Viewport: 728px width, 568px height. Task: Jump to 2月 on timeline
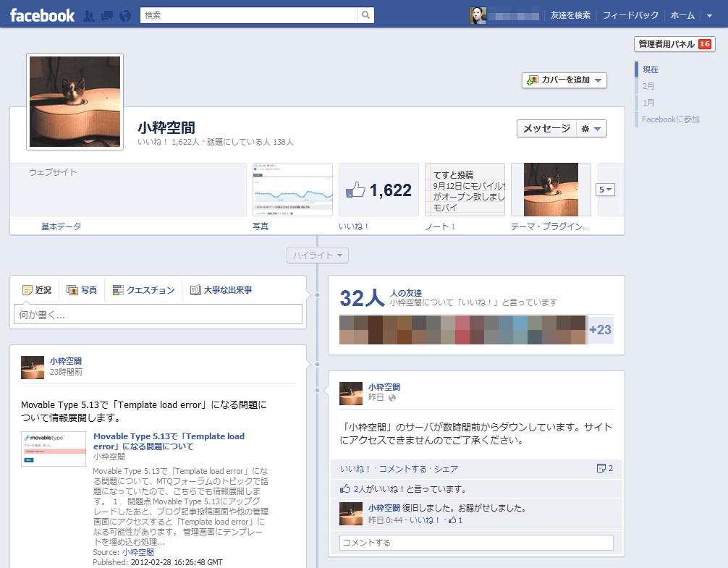648,86
